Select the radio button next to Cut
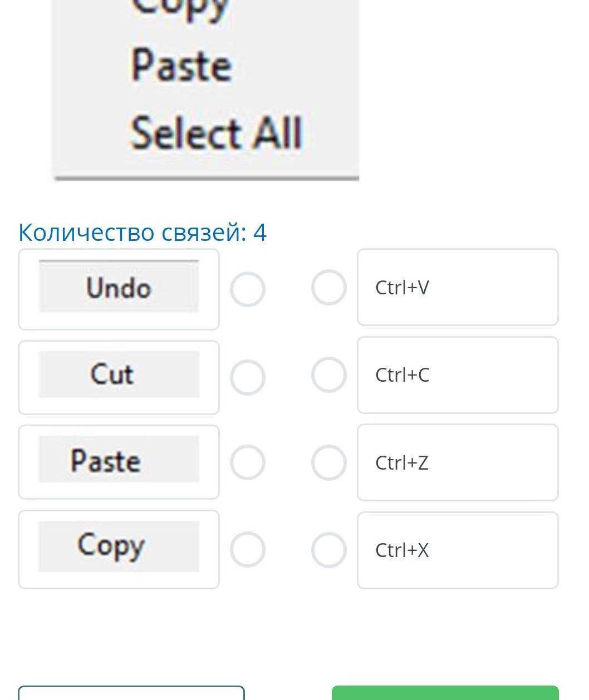This screenshot has width=589, height=700. coord(248,377)
